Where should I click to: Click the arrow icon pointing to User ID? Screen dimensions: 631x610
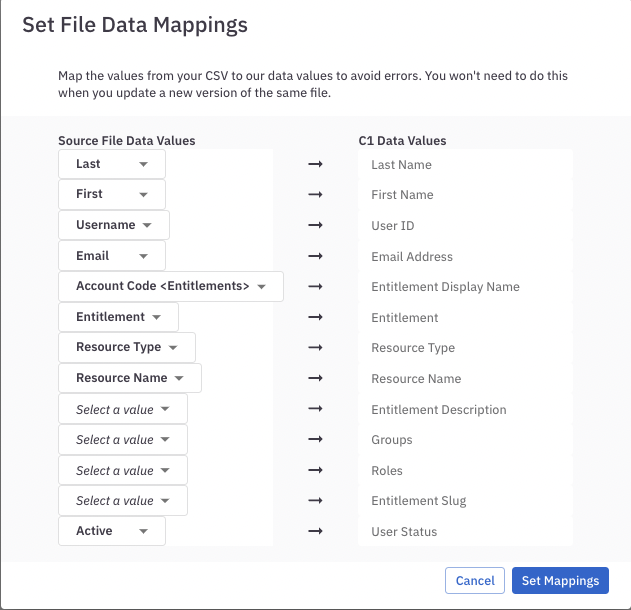315,226
